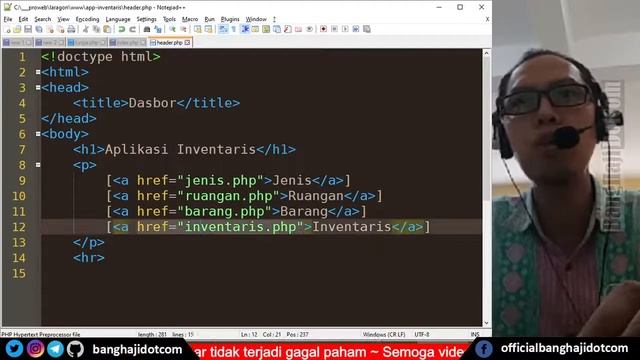
Task: Click line number 12 in margin
Action: [19, 227]
